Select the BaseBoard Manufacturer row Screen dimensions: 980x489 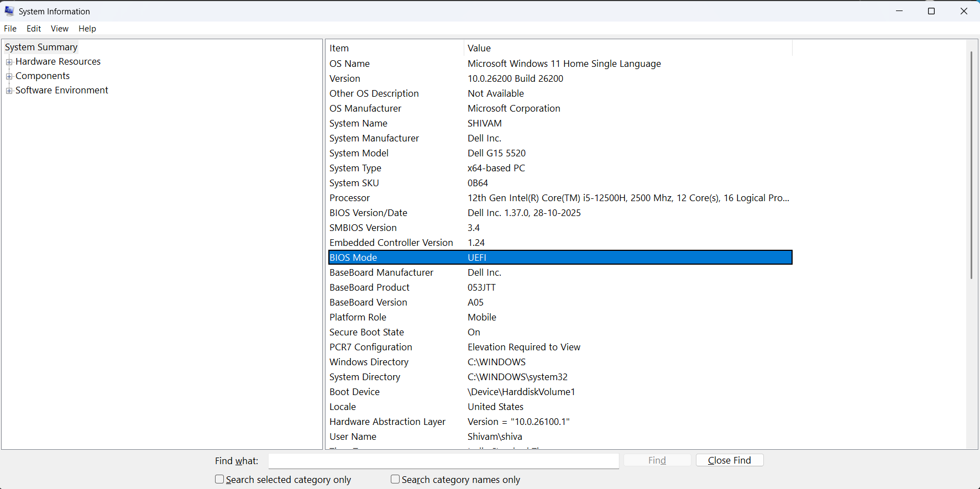tap(560, 272)
